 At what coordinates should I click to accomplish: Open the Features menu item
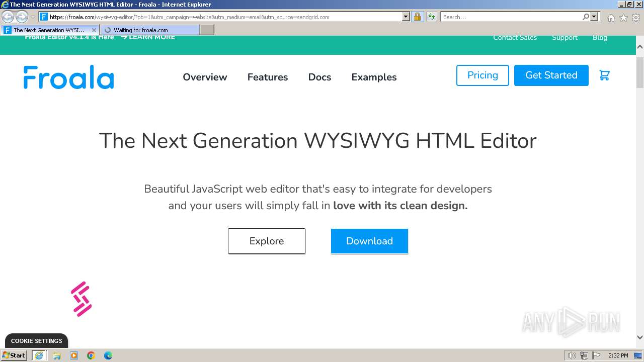[268, 77]
